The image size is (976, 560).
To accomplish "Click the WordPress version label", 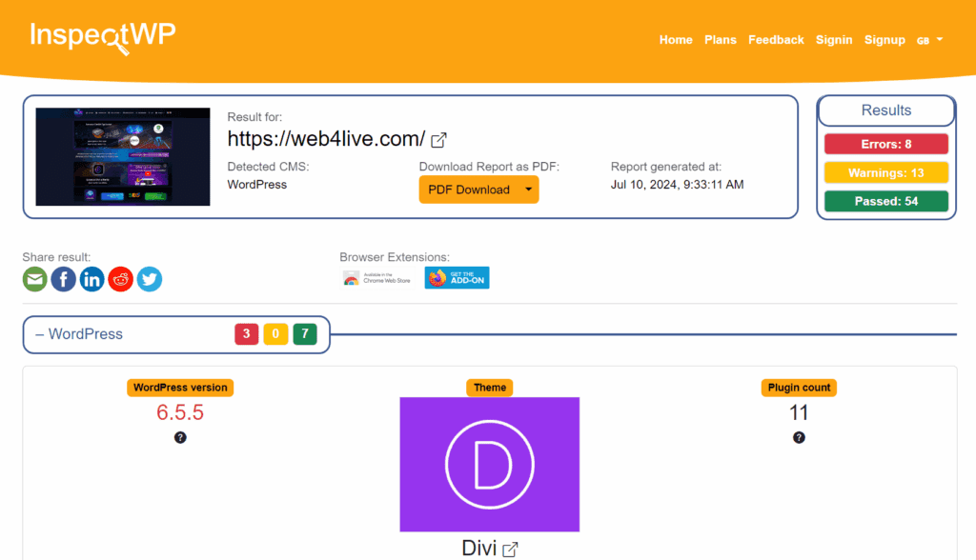I will point(180,388).
